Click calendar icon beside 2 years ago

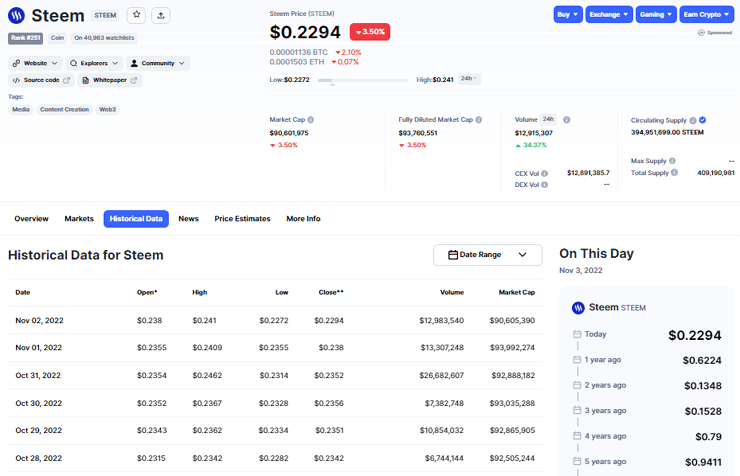click(577, 385)
